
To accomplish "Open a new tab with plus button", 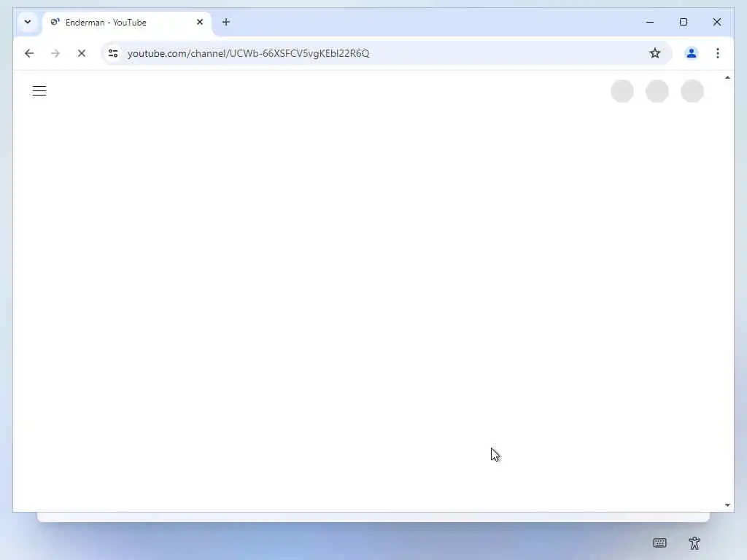I will (226, 22).
